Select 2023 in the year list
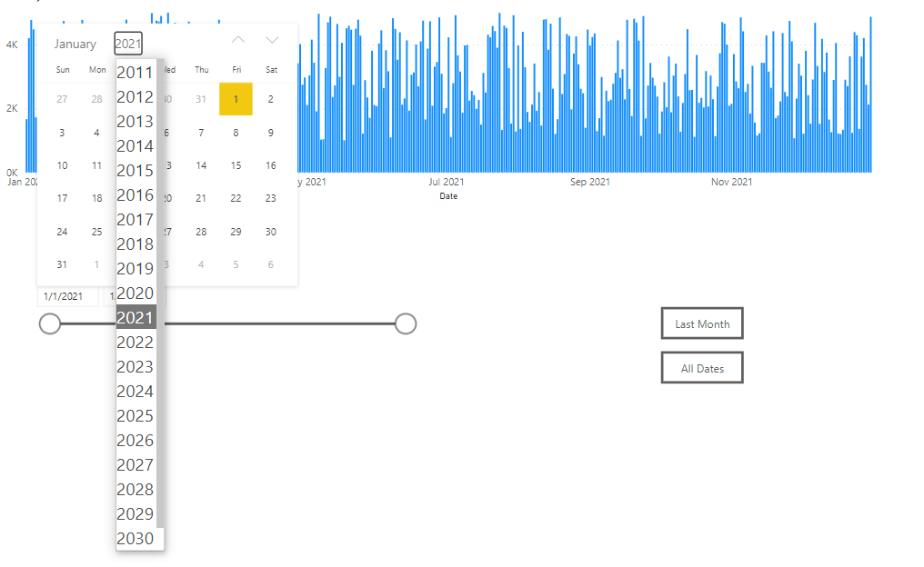The image size is (924, 567). (136, 367)
